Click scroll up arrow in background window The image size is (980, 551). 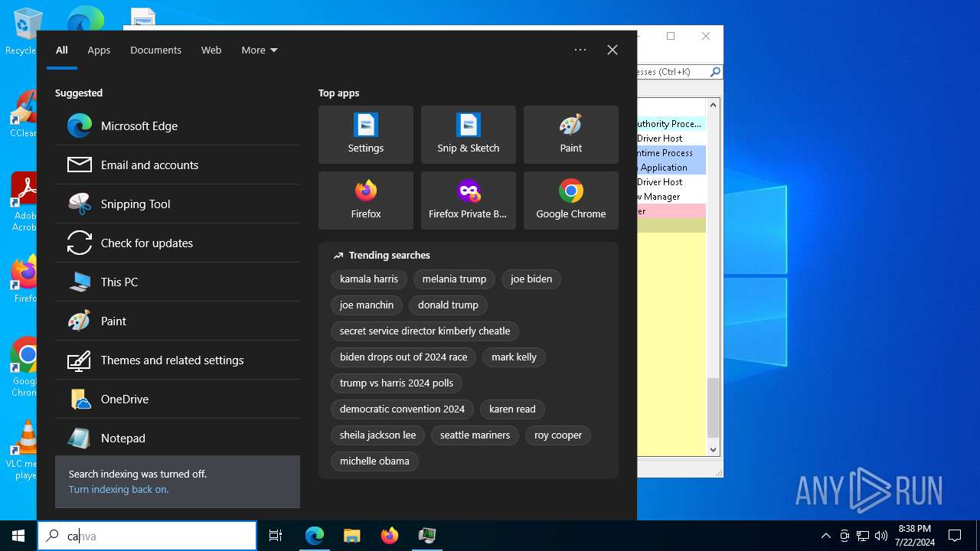coord(714,105)
